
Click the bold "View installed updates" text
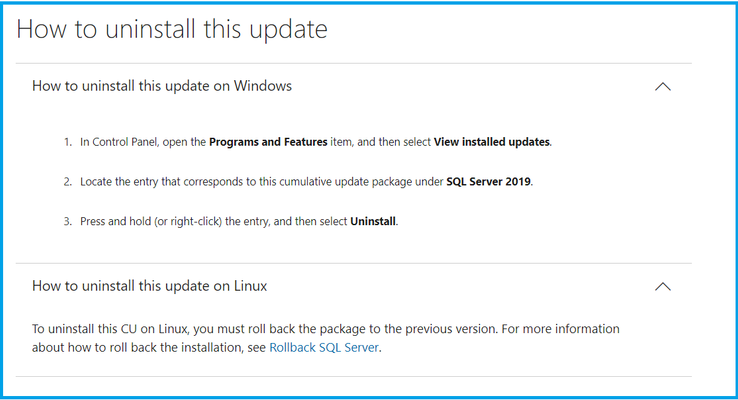click(x=492, y=142)
